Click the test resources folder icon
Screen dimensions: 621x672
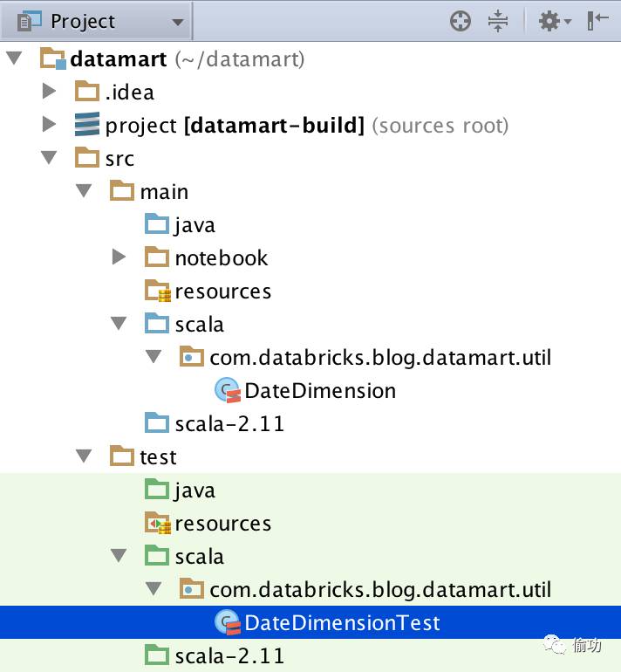pyautogui.click(x=157, y=523)
